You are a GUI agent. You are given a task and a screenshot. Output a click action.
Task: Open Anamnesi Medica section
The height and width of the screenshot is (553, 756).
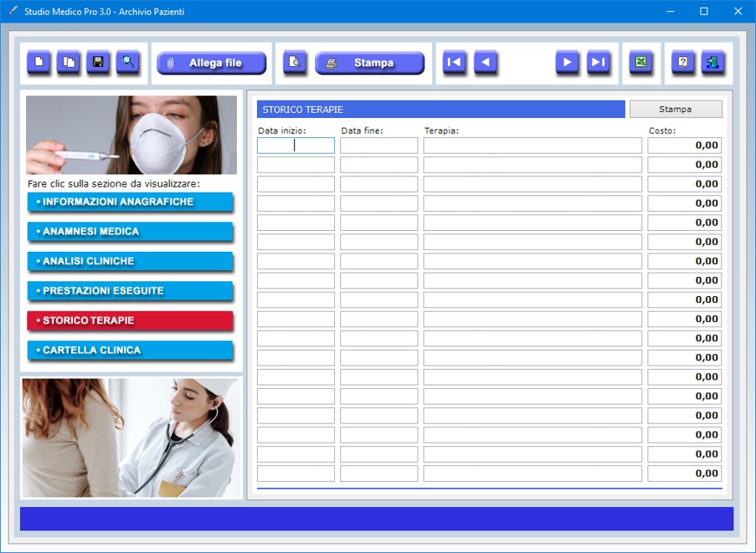(130, 232)
